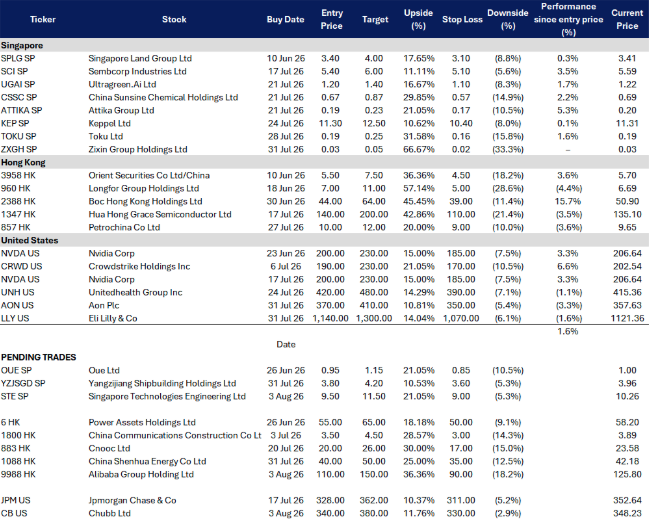Select the United States section row label
Image resolution: width=650 pixels, height=525 pixels.
(x=29, y=241)
